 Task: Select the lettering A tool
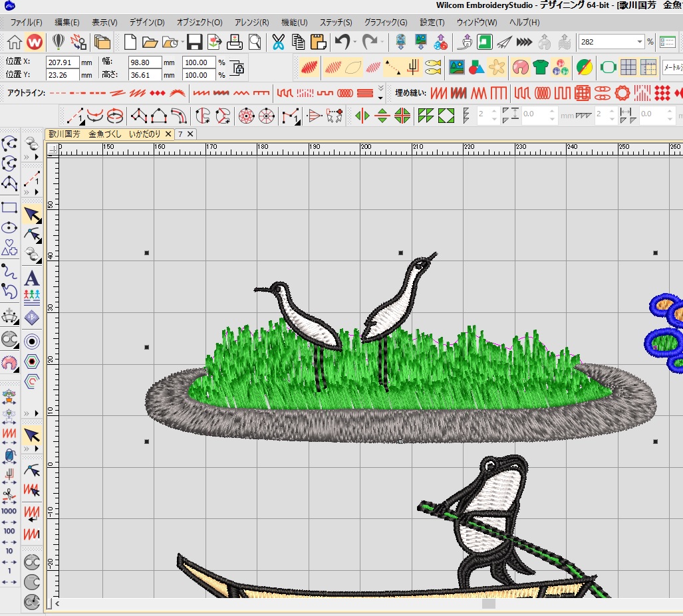(x=32, y=278)
